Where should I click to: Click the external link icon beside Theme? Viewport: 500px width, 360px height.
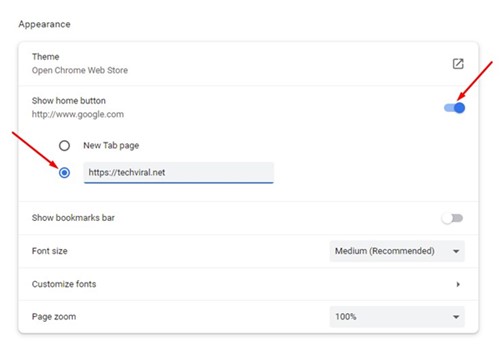pyautogui.click(x=458, y=64)
